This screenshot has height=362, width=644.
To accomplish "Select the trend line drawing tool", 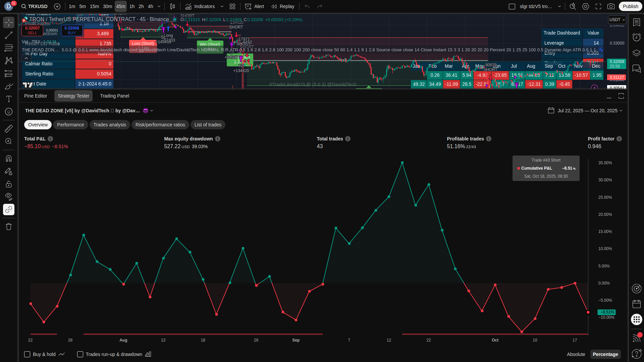I will tap(9, 35).
